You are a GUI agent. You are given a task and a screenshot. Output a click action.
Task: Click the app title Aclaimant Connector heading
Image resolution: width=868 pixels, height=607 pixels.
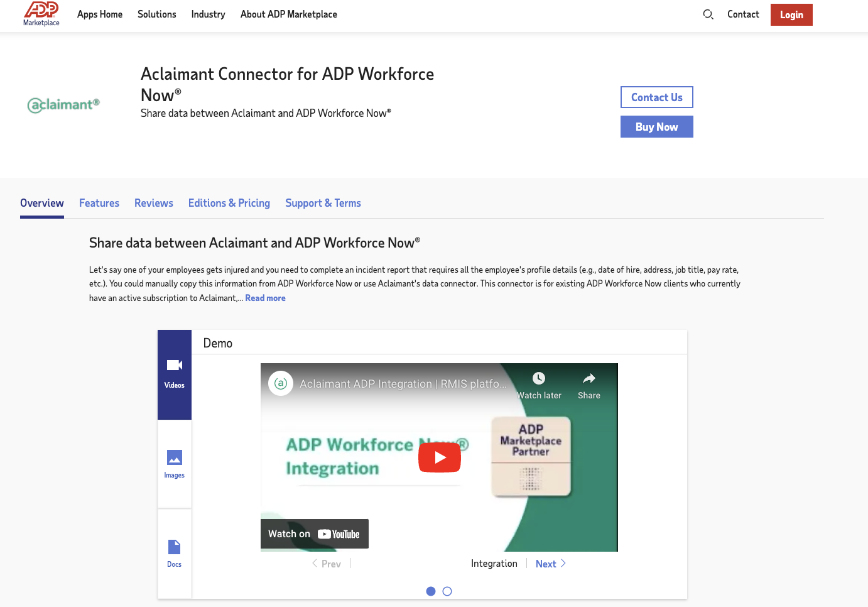point(287,85)
